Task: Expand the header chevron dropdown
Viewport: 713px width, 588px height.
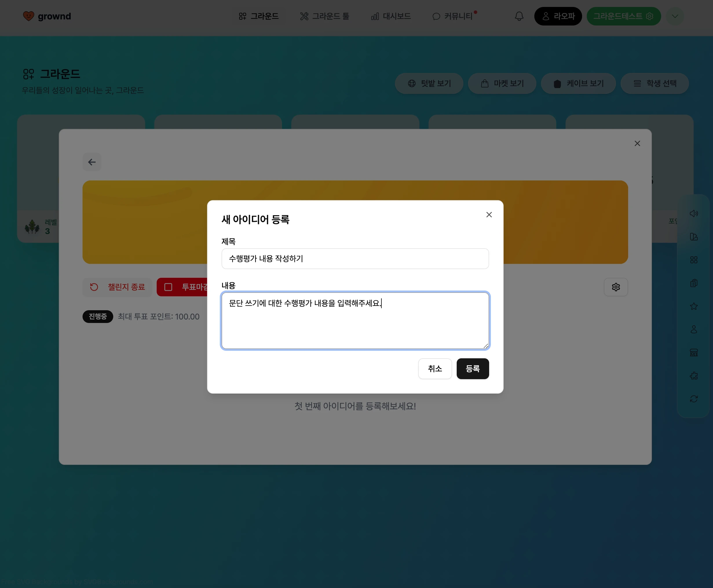Action: pos(675,16)
